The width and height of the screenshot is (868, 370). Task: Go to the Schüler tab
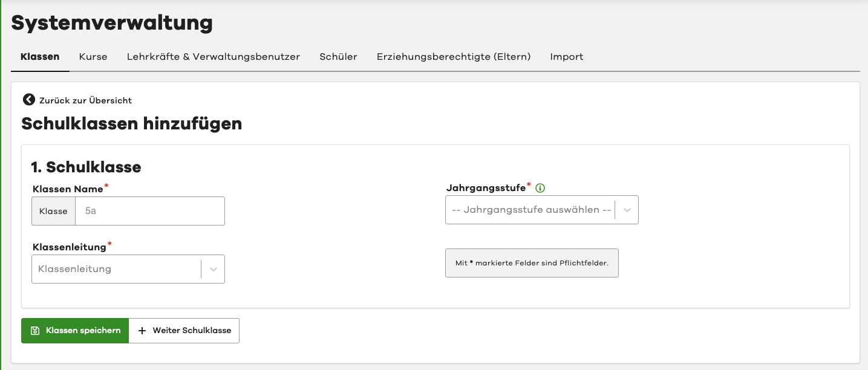coord(338,57)
